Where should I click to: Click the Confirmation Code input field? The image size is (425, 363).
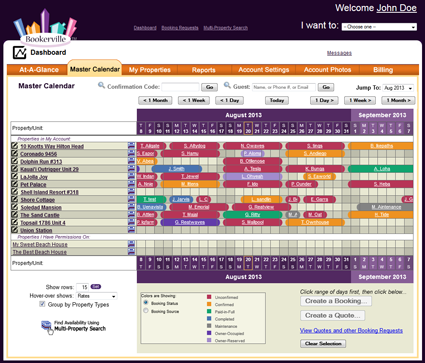tap(180, 87)
